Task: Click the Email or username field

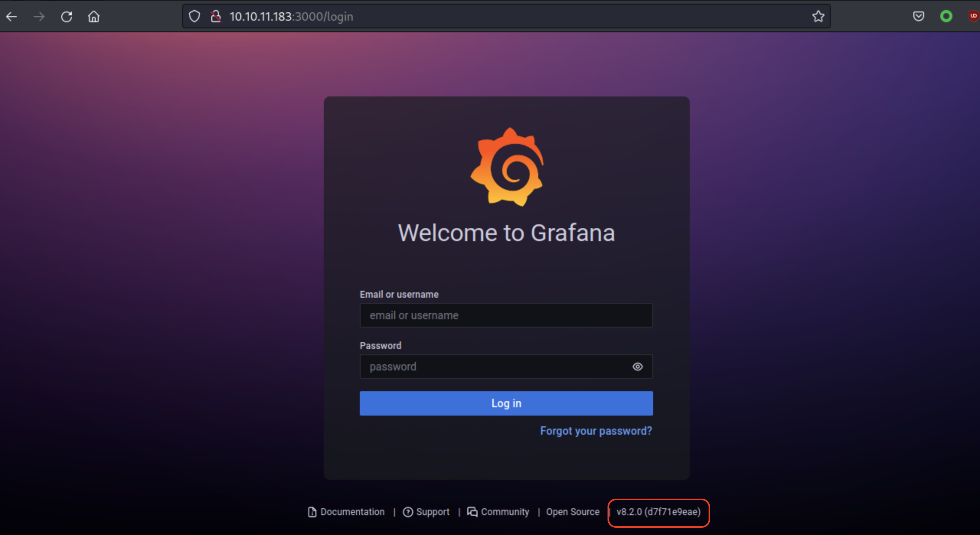Action: click(x=506, y=315)
